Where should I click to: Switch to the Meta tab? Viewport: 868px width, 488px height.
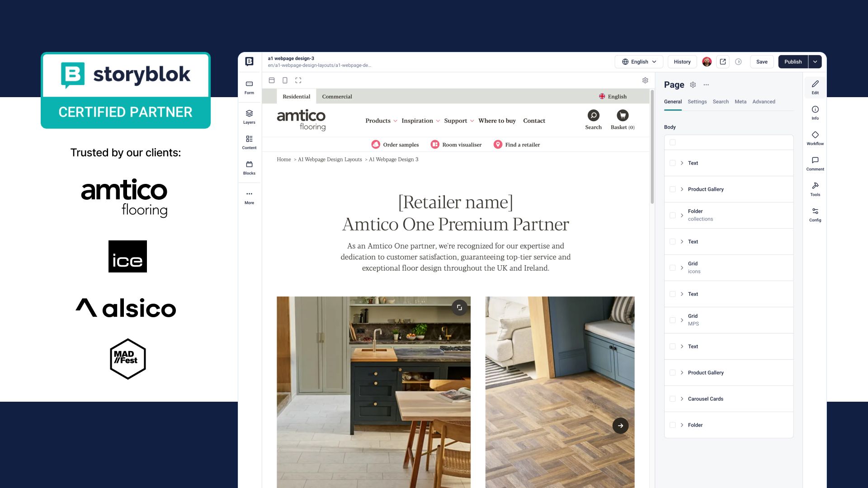click(x=741, y=102)
